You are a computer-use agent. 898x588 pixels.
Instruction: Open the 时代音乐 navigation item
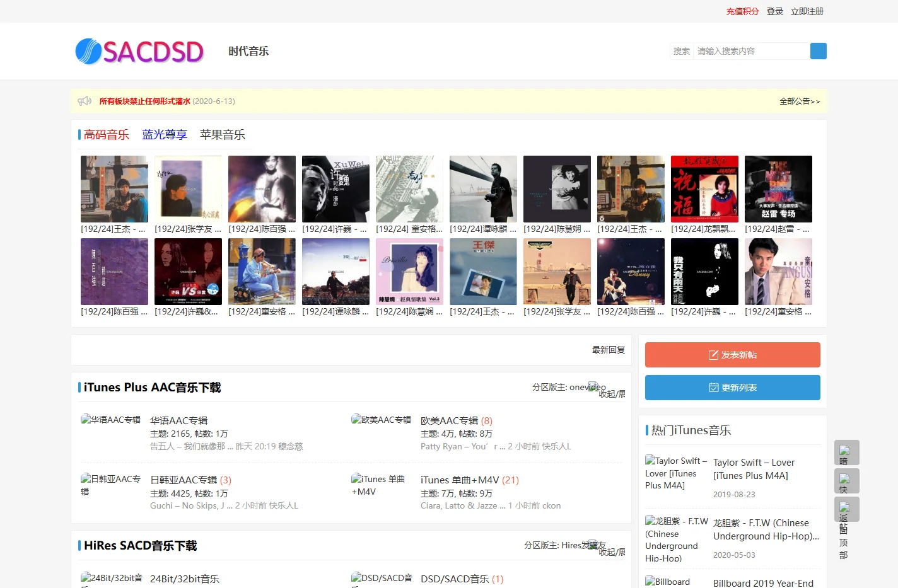click(248, 51)
